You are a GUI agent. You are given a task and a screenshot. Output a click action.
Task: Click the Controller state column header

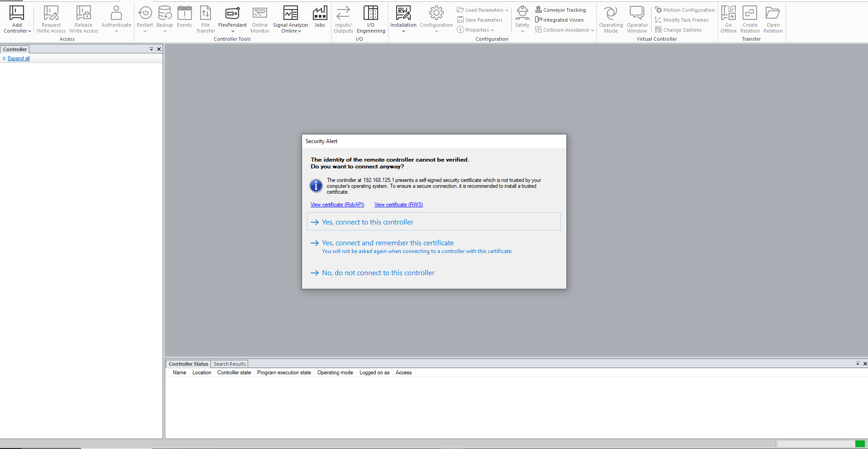tap(234, 373)
